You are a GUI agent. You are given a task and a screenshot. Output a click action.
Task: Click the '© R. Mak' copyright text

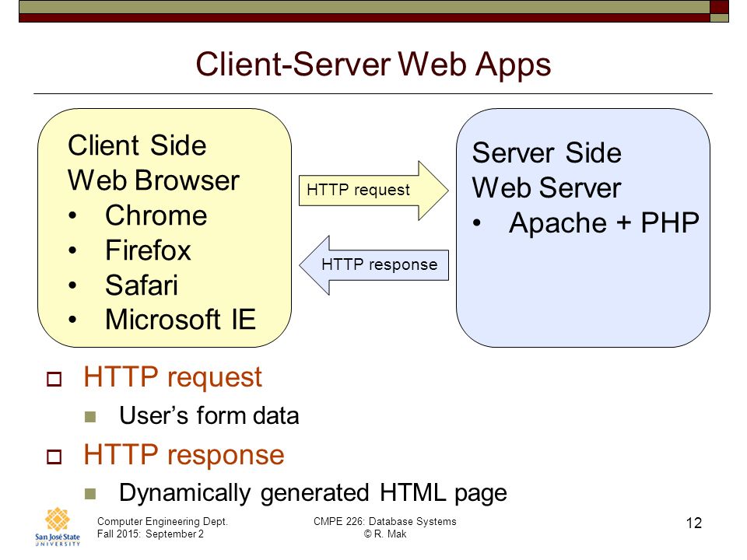(x=385, y=534)
